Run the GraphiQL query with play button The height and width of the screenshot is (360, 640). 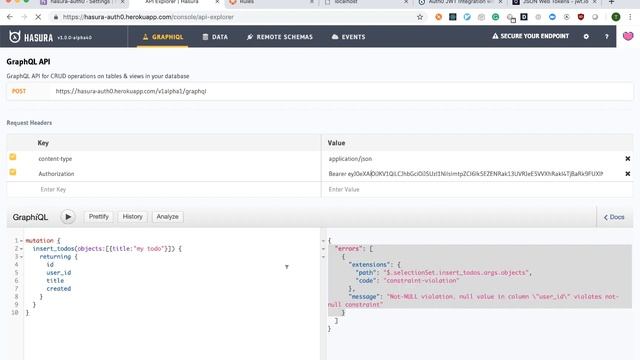coord(68,217)
